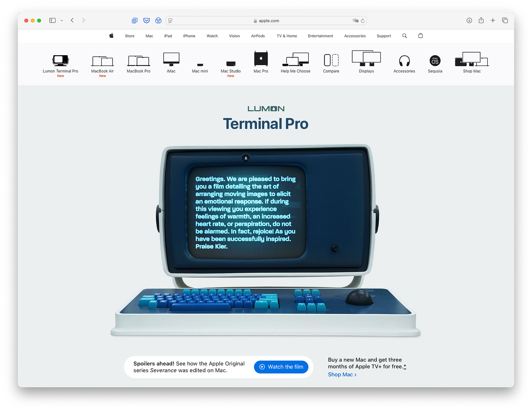Open the iPhone menu item

pos(189,36)
